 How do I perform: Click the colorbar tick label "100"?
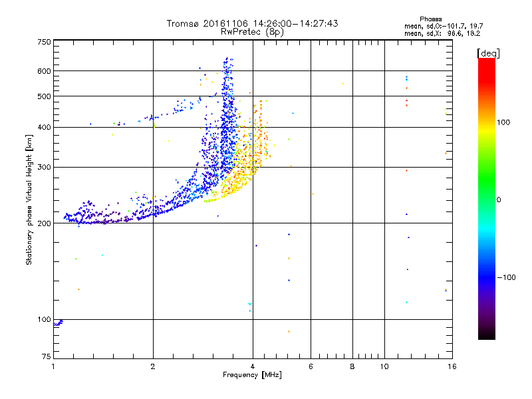[503, 122]
